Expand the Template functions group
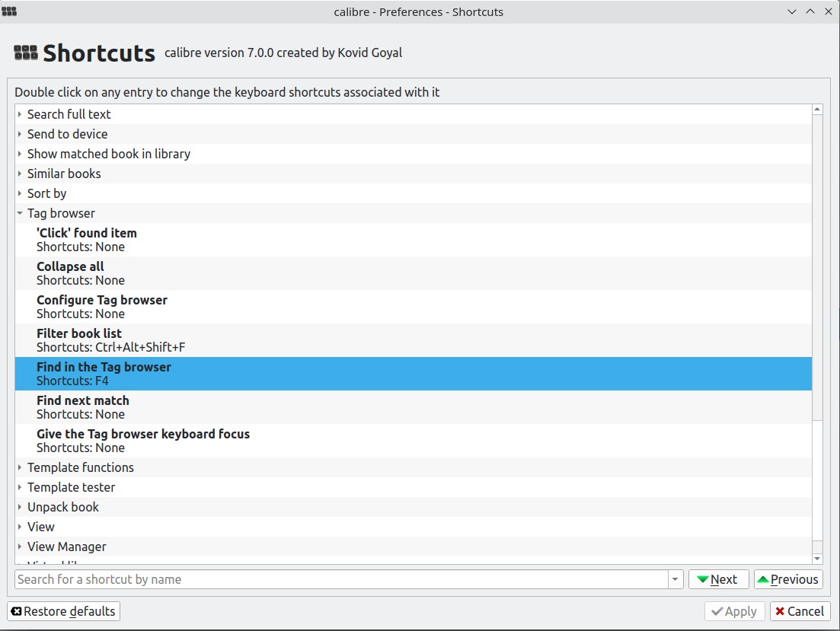840x631 pixels. point(19,467)
